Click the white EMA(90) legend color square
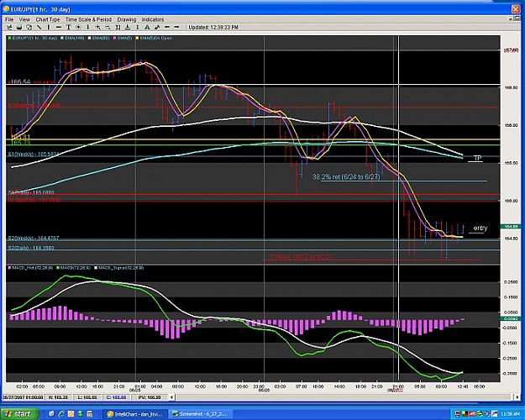The image size is (525, 420). pyautogui.click(x=89, y=38)
